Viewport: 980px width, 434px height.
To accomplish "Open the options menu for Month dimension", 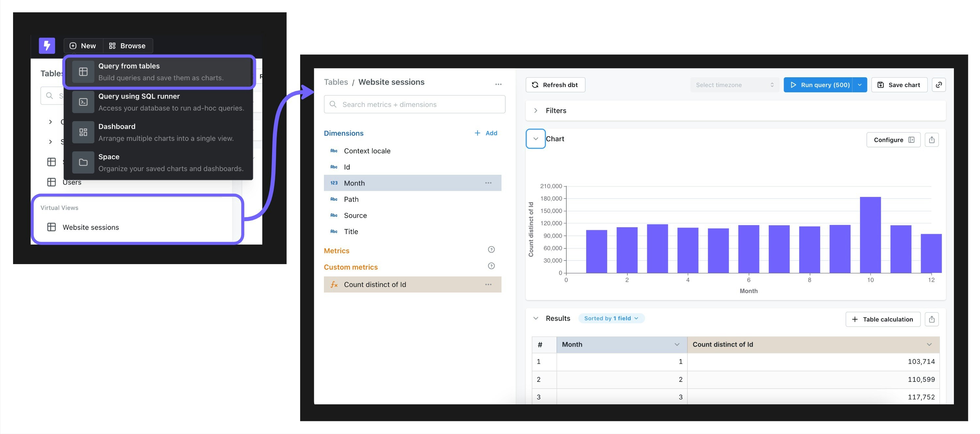I will tap(488, 183).
